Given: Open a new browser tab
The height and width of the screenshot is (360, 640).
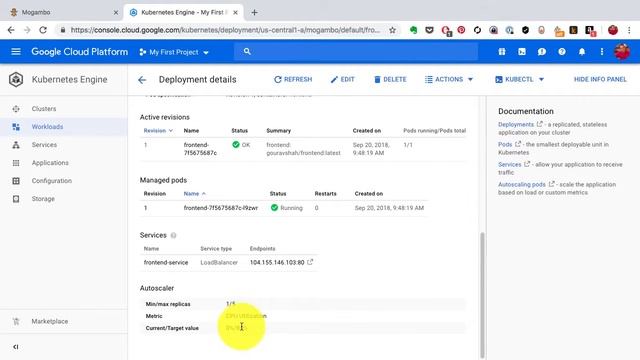Looking at the screenshot, I should click(254, 13).
